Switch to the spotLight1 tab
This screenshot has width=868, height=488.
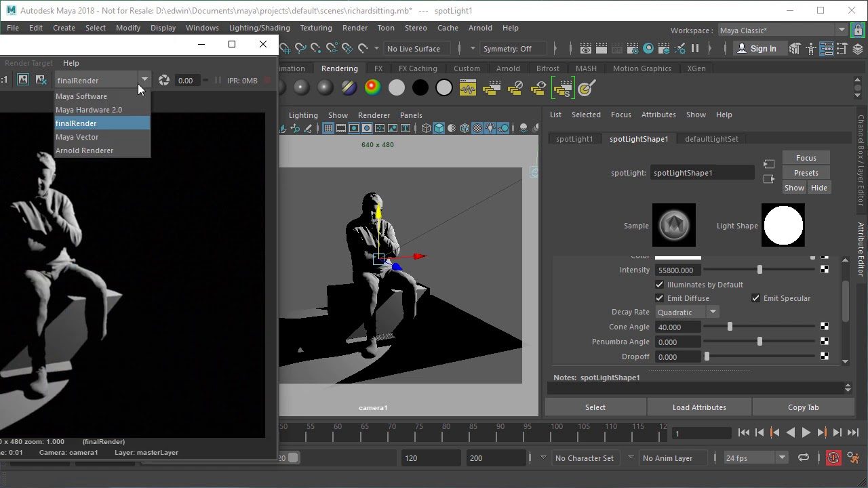pyautogui.click(x=574, y=138)
